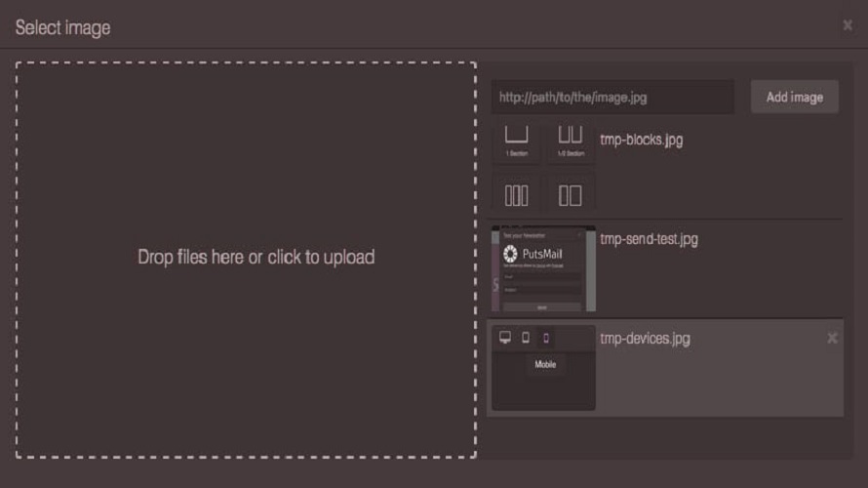The height and width of the screenshot is (488, 868).
Task: Click the PutsMail logo in thumbnail
Action: click(535, 255)
